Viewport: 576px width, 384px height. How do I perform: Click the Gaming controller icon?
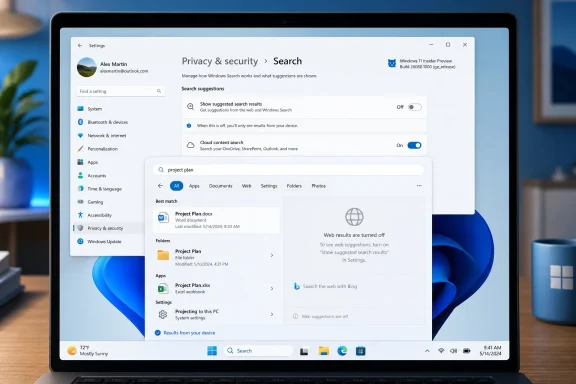[x=80, y=202]
